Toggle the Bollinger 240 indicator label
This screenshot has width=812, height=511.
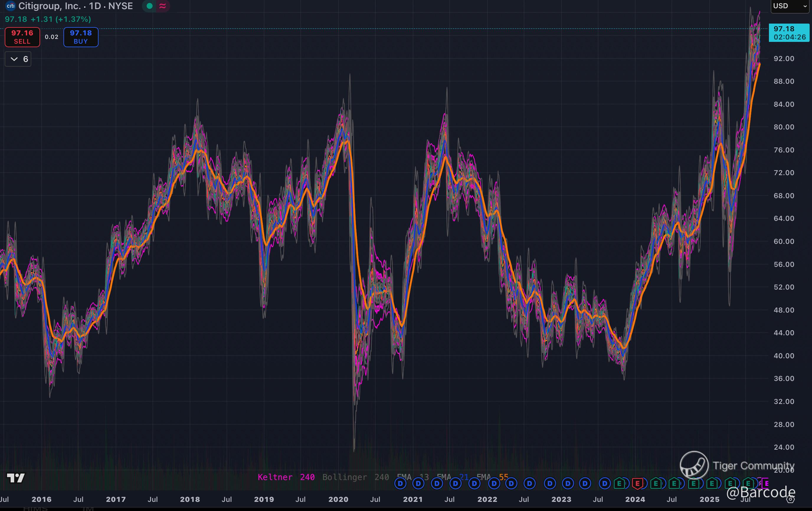pyautogui.click(x=356, y=477)
